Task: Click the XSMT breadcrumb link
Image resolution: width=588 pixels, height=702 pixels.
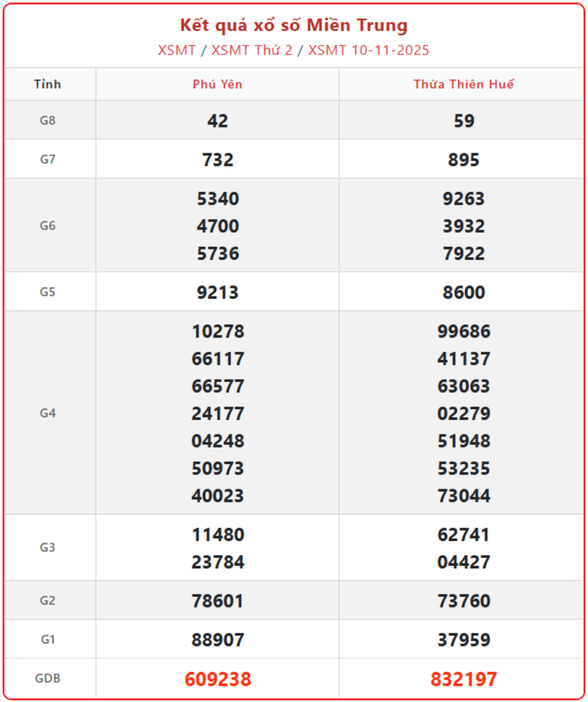Action: [x=176, y=50]
